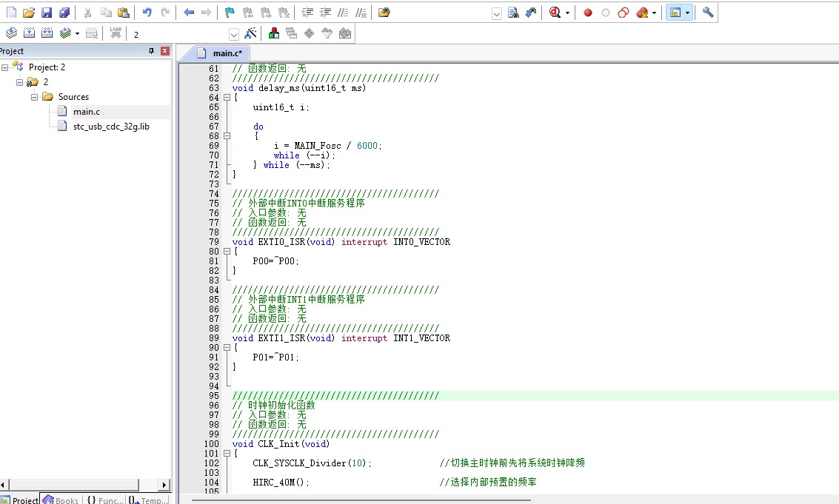Close the Project panel

pos(165,51)
